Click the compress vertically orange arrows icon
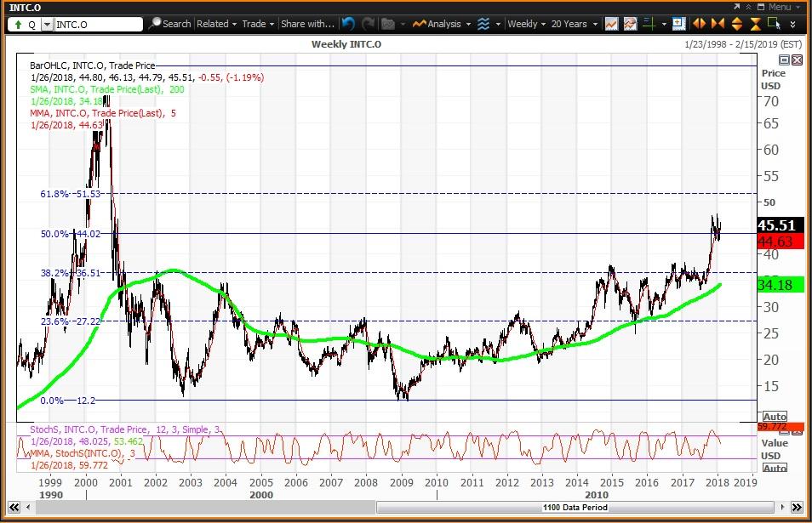This screenshot has height=523, width=812. click(756, 24)
